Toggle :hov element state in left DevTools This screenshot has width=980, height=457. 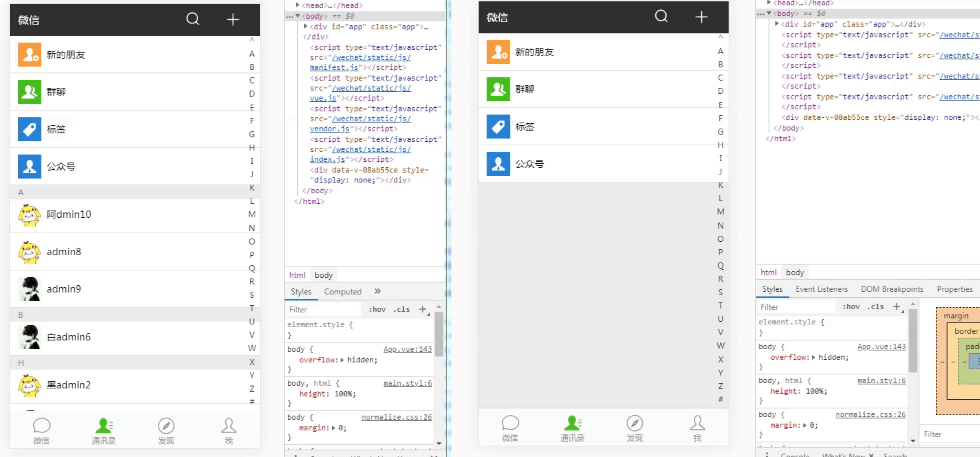pos(377,309)
